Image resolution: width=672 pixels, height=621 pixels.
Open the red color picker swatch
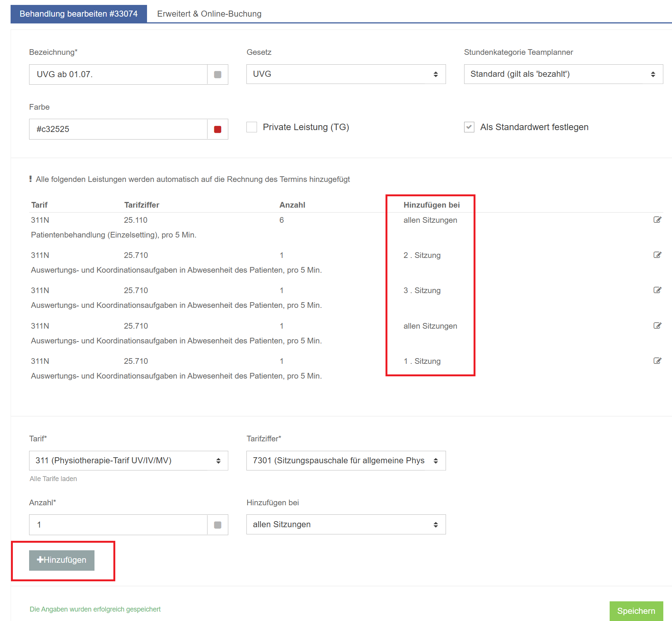point(218,129)
